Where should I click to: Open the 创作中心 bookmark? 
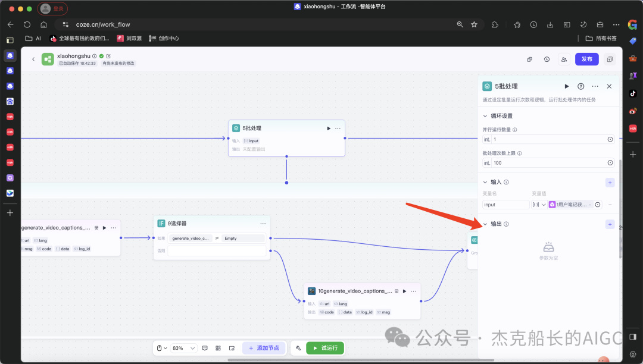[164, 39]
